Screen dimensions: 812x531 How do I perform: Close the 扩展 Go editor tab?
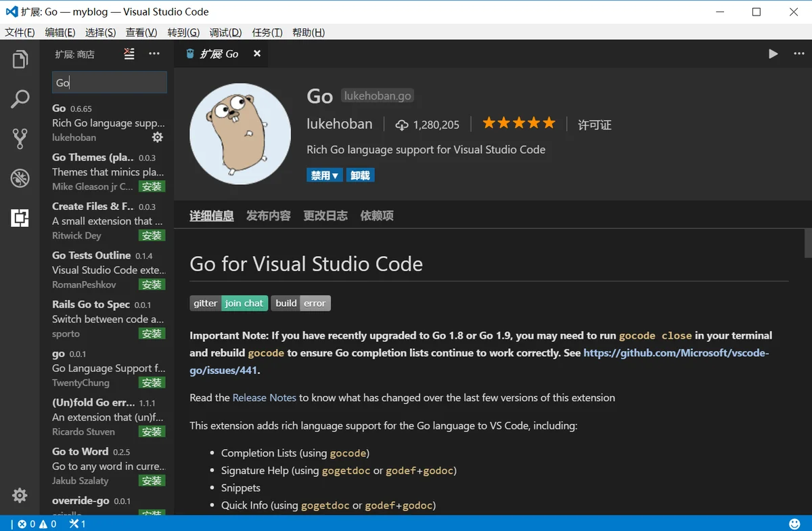[256, 54]
